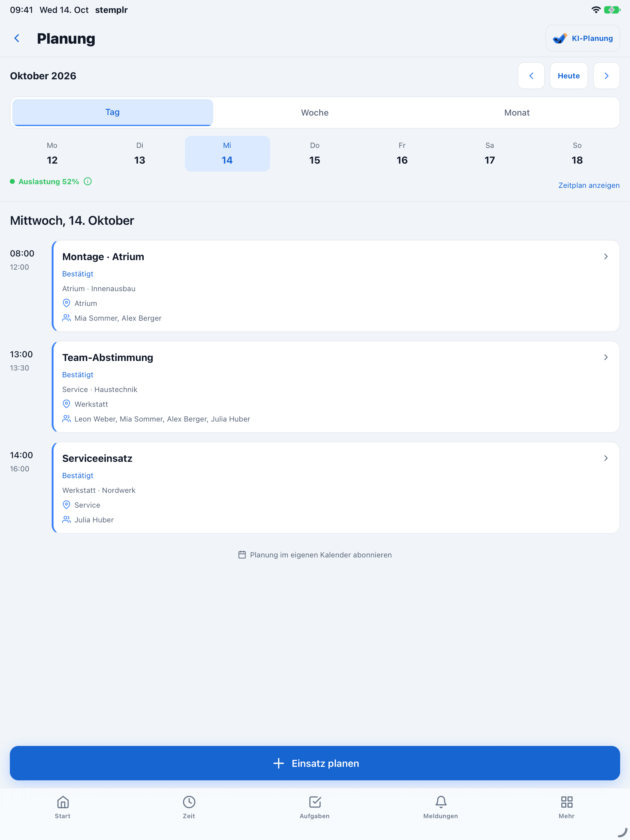Open Aufgaben tab in bottom navigation
630x840 pixels.
(315, 807)
